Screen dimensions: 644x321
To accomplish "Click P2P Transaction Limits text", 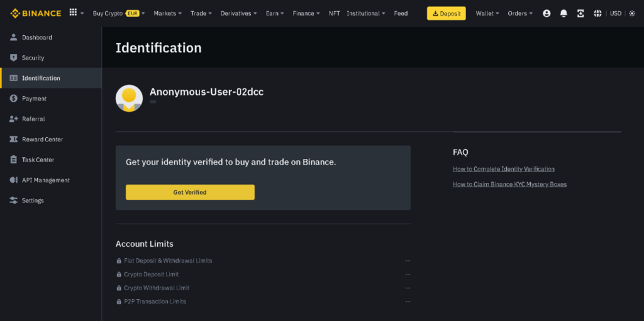I will 155,302.
